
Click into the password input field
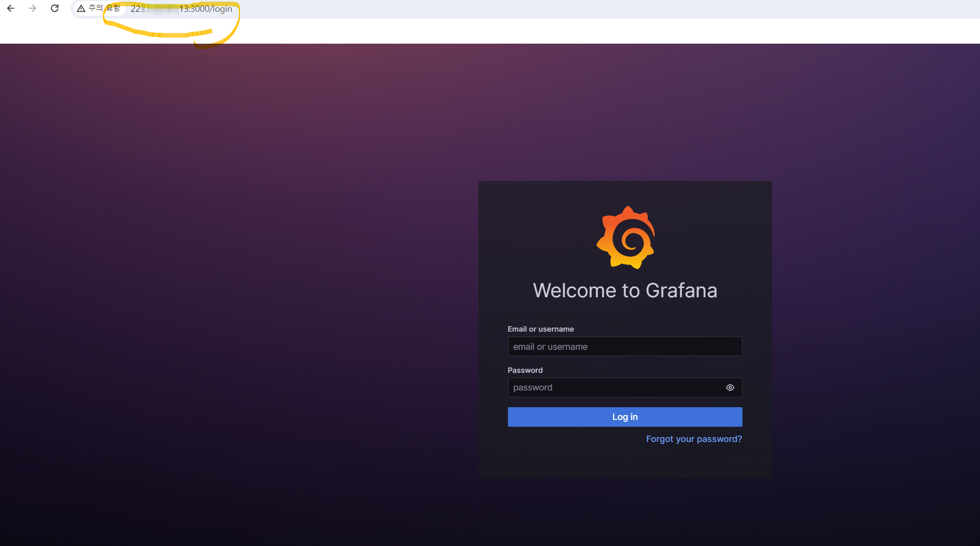[613, 388]
